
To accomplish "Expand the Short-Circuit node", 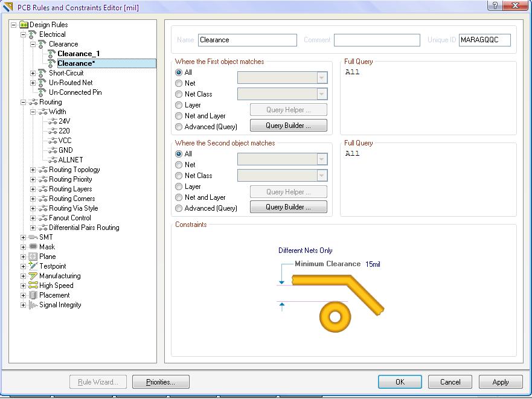I will tap(33, 73).
